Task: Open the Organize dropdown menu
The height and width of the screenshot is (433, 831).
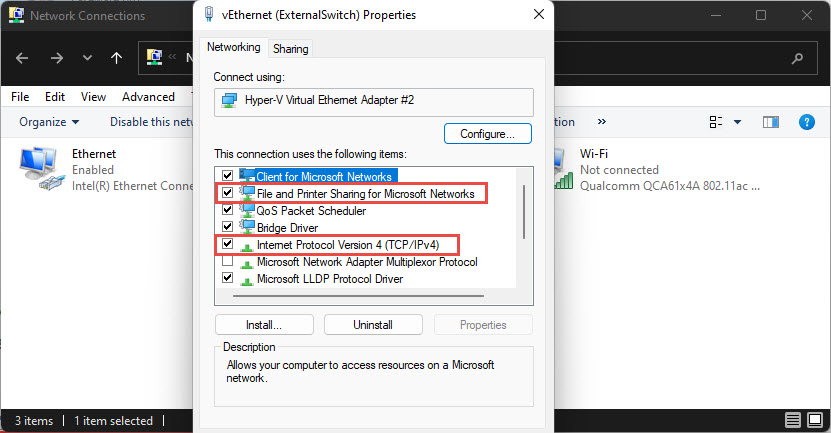Action: pos(48,122)
